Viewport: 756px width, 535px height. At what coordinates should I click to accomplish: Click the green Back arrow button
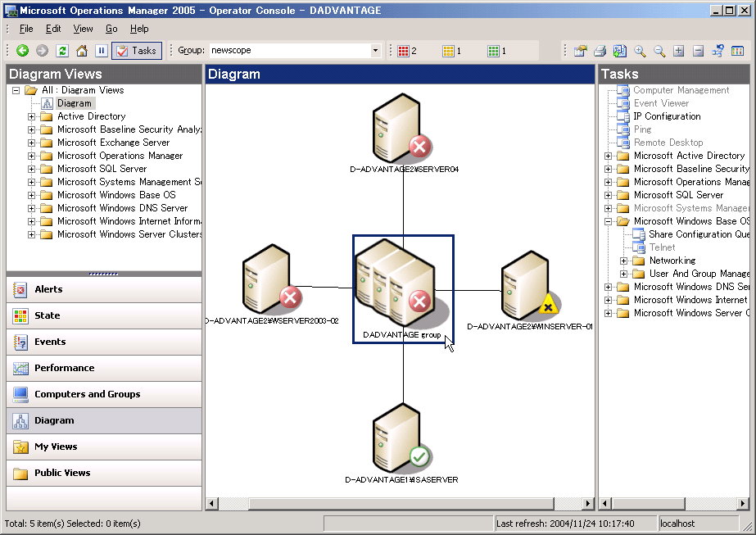(x=22, y=51)
